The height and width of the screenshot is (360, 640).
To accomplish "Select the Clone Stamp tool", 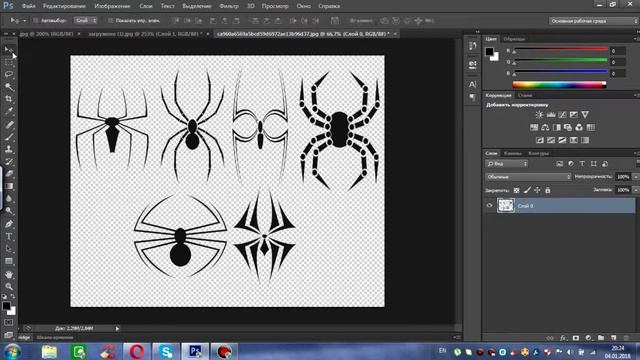I will [x=9, y=149].
